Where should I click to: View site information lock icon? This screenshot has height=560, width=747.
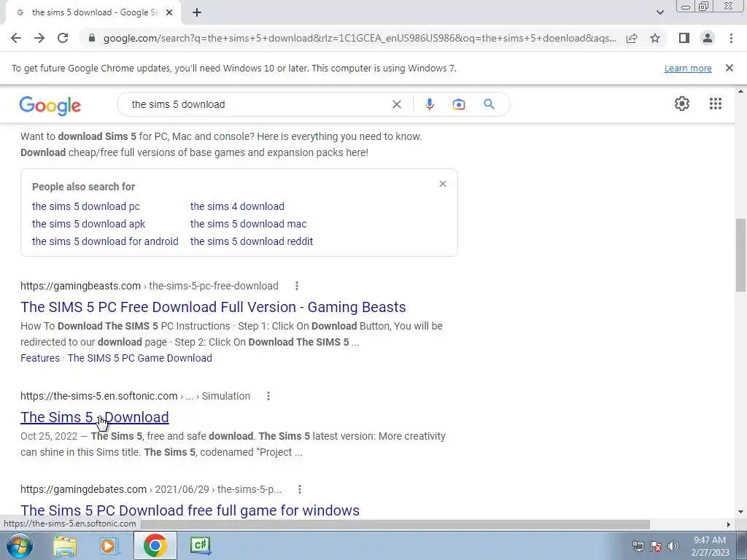pyautogui.click(x=92, y=38)
